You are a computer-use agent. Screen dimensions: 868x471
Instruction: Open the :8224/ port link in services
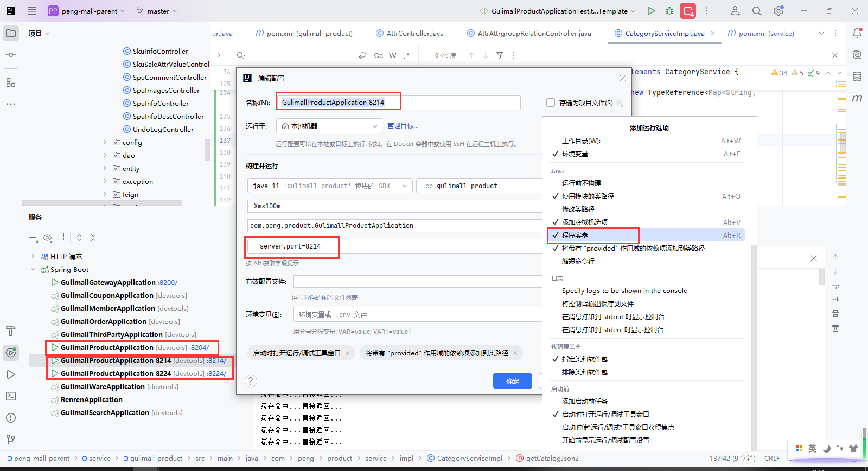click(216, 373)
